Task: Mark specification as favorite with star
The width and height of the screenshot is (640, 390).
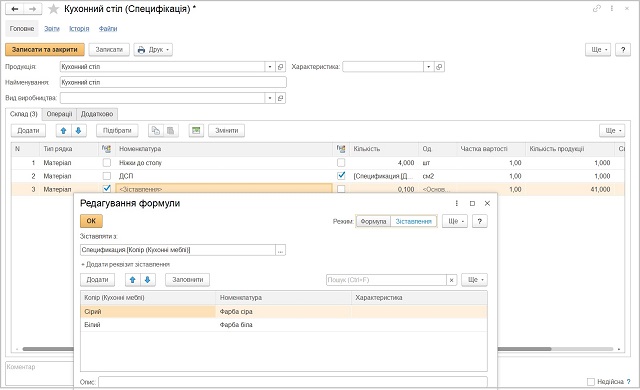Action: [53, 9]
